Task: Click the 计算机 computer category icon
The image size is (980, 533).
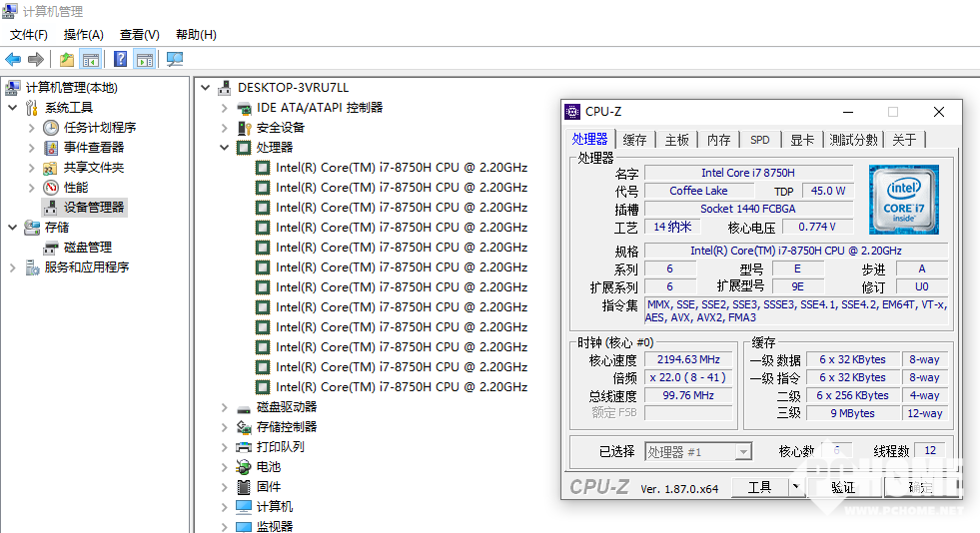Action: [x=244, y=507]
